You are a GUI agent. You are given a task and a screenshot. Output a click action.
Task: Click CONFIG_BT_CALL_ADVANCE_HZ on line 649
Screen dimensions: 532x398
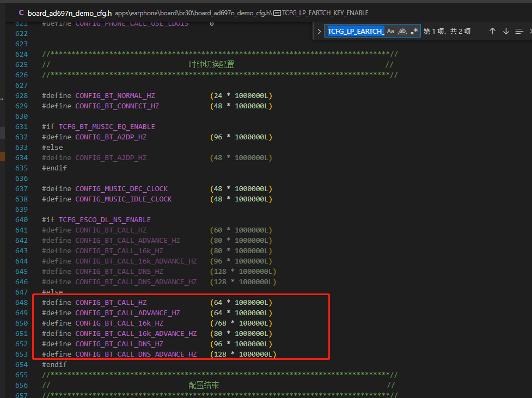coord(127,313)
